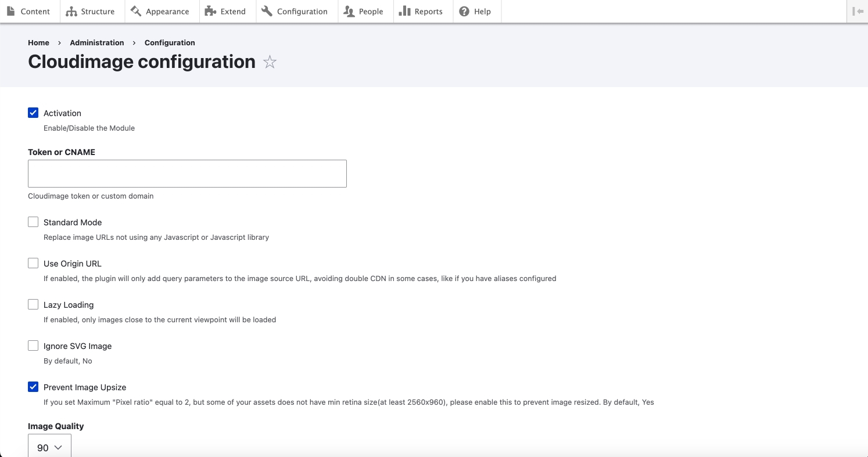This screenshot has width=868, height=457.
Task: Add page to shortcuts with star icon
Action: 270,62
